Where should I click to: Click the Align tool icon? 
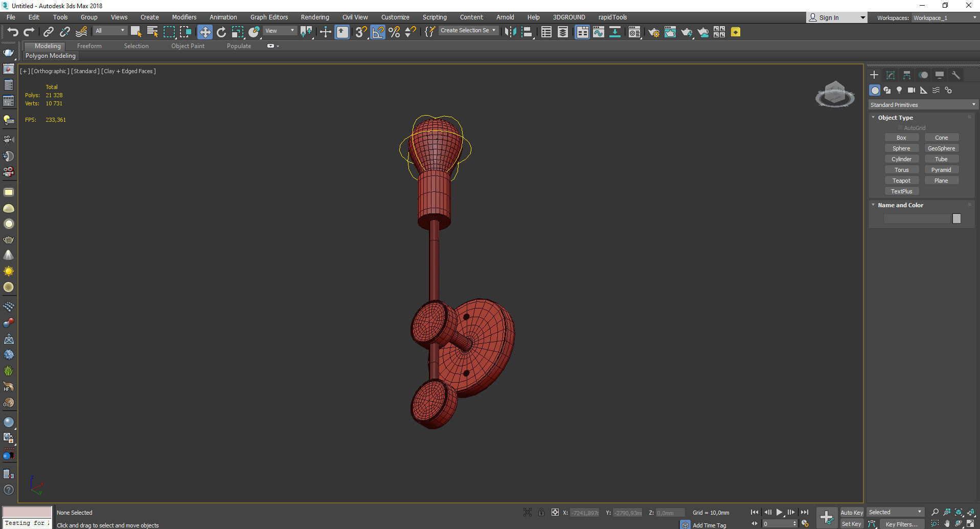[x=527, y=32]
